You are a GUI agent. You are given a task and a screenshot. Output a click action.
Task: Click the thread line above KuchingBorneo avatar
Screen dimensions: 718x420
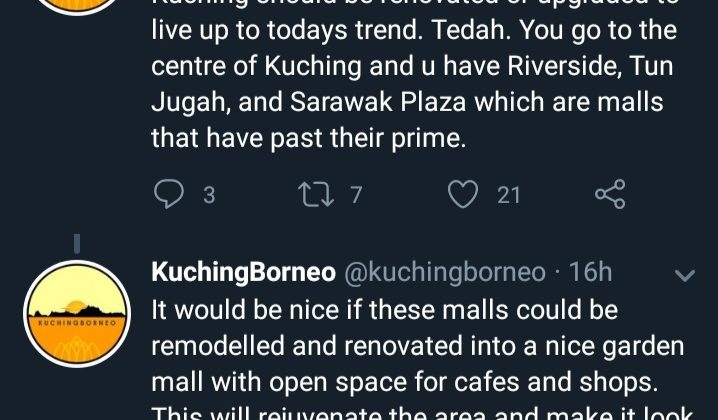coord(77,244)
